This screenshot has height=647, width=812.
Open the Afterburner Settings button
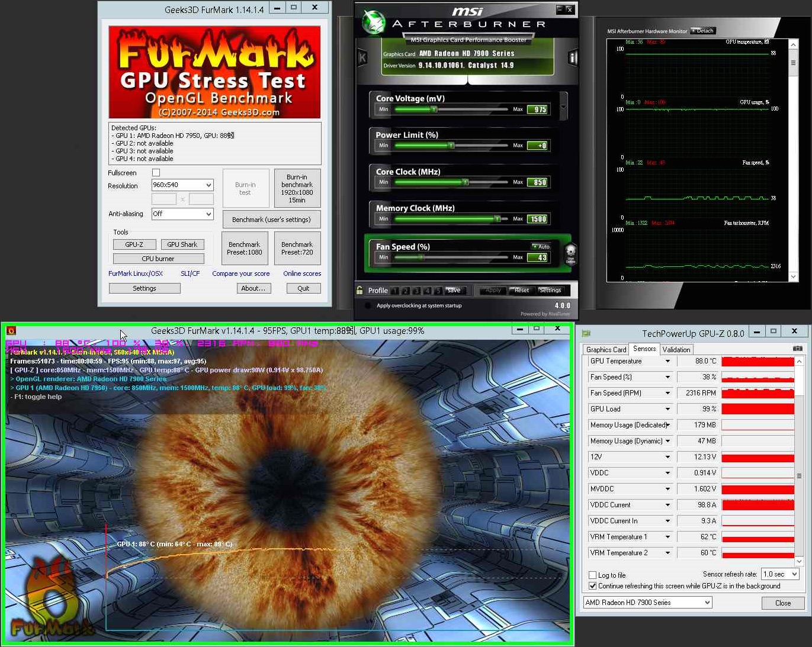click(550, 290)
